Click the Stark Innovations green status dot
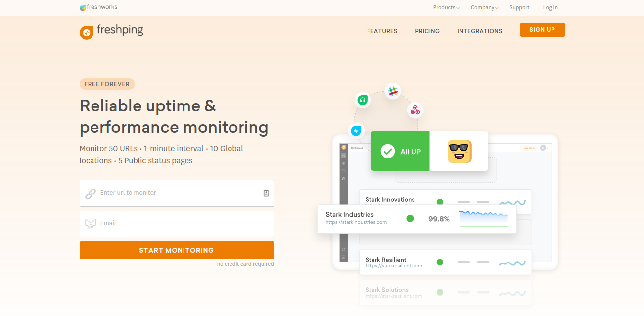The image size is (644, 316). click(x=440, y=202)
